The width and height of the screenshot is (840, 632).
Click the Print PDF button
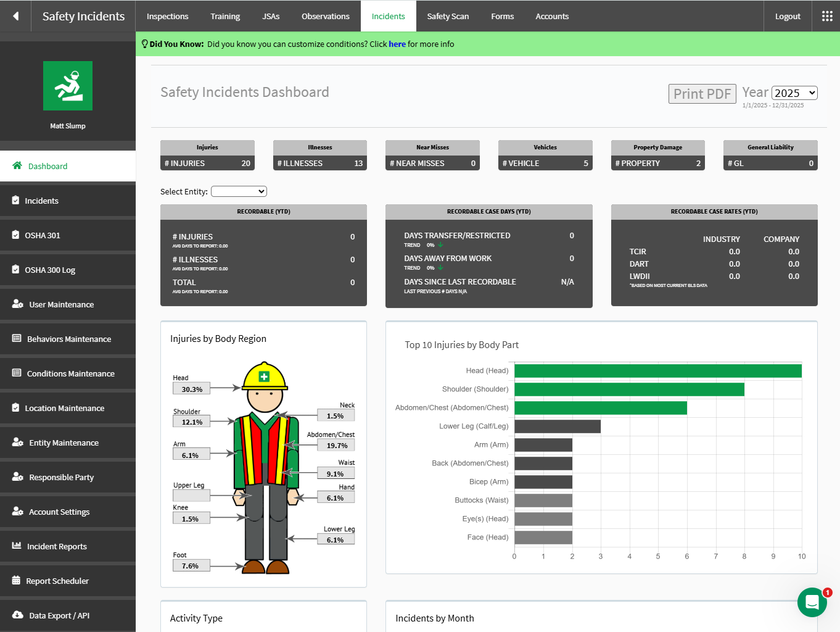(702, 94)
